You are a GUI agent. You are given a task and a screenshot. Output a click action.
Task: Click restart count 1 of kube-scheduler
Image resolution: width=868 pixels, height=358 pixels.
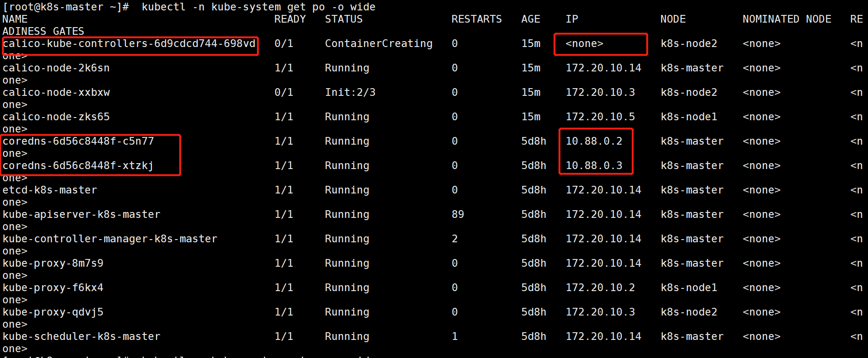[x=455, y=336]
